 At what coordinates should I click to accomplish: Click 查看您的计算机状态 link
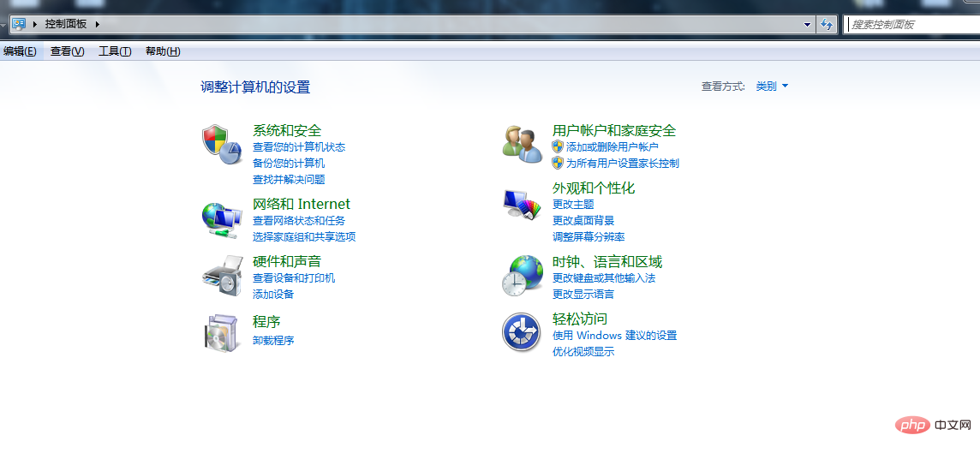click(299, 147)
